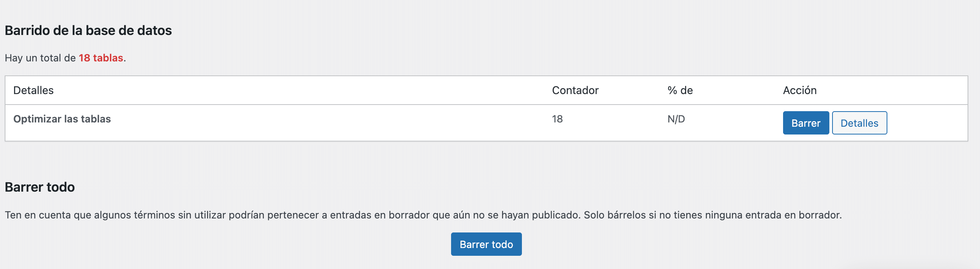Click the N/D percentage cell
980x269 pixels.
(x=676, y=119)
